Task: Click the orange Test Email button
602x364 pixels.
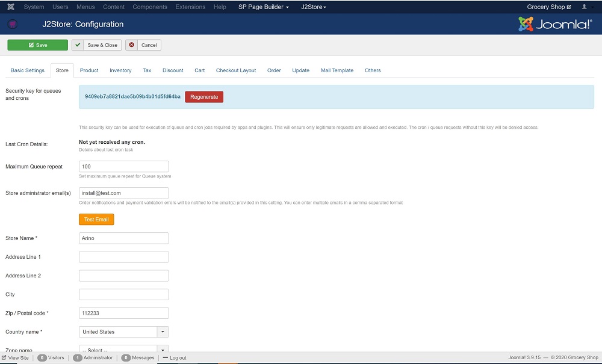Action: [96, 220]
